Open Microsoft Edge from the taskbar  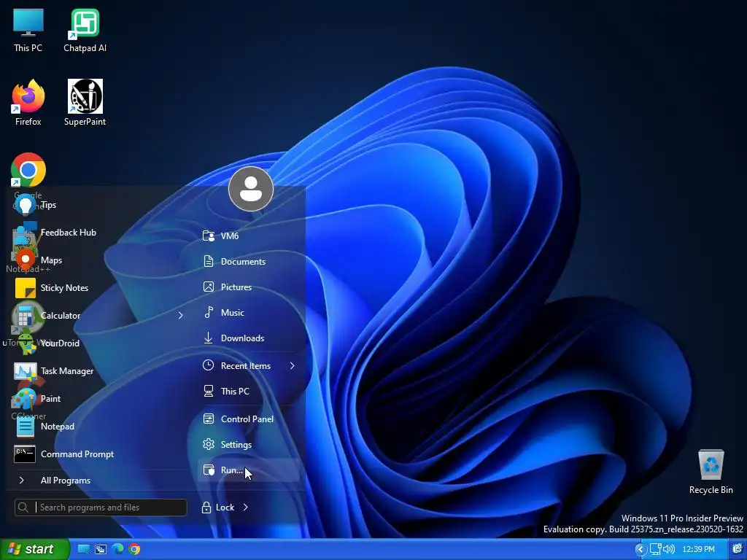117,549
